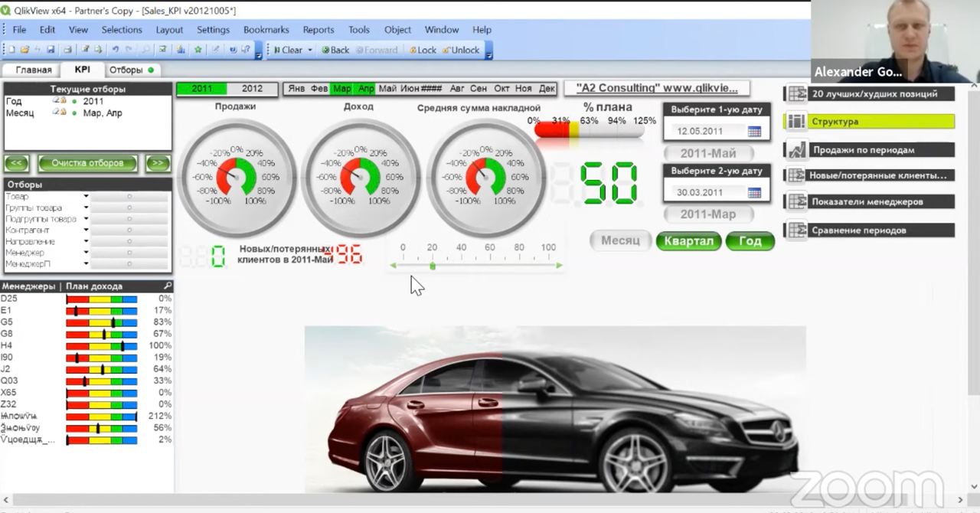This screenshot has width=980, height=513.
Task: Select year 2011 in year selector
Action: point(202,89)
